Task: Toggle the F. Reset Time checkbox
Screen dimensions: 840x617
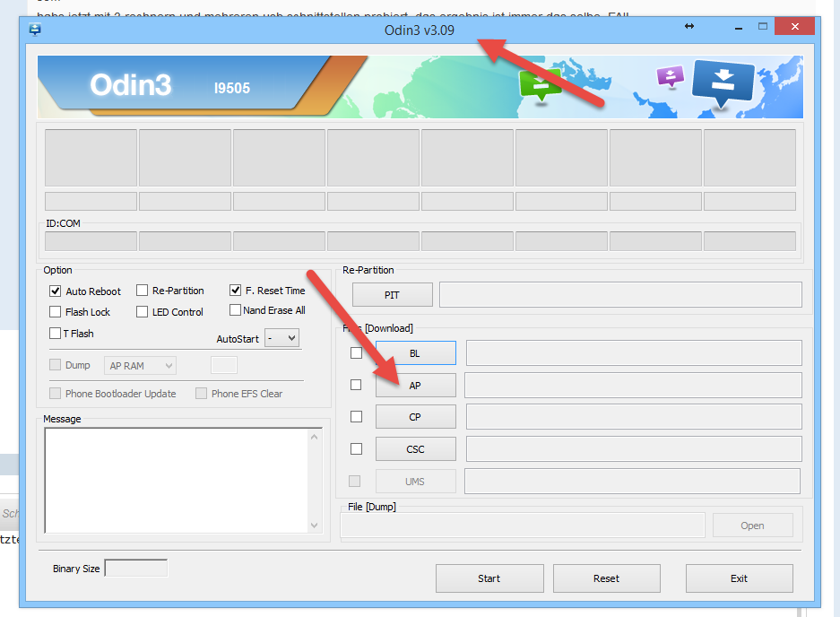Action: click(235, 291)
